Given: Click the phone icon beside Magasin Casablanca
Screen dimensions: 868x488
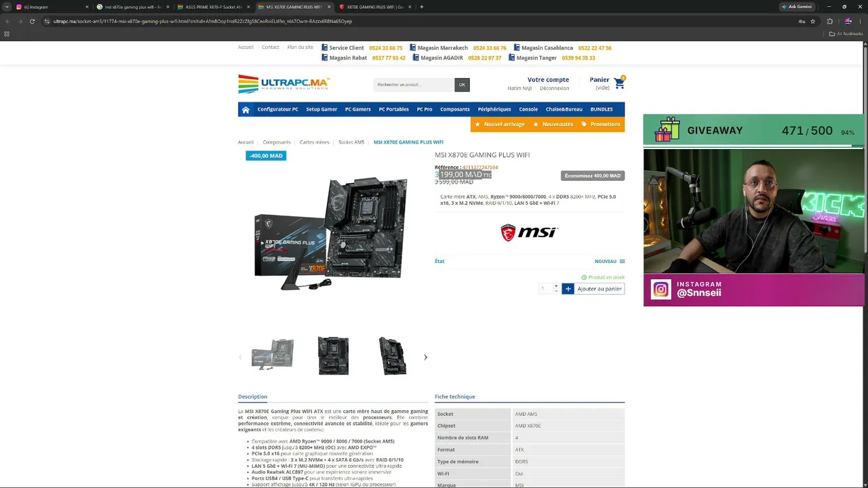Looking at the screenshot, I should click(517, 47).
